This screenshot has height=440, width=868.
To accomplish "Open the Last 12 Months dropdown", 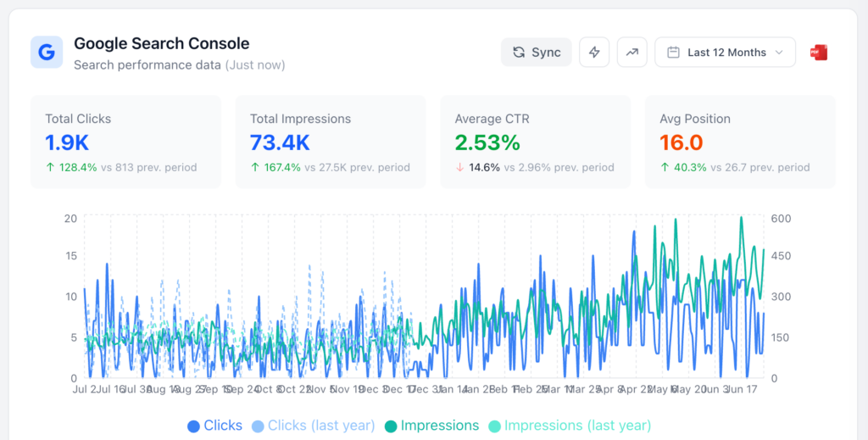I will click(x=726, y=52).
